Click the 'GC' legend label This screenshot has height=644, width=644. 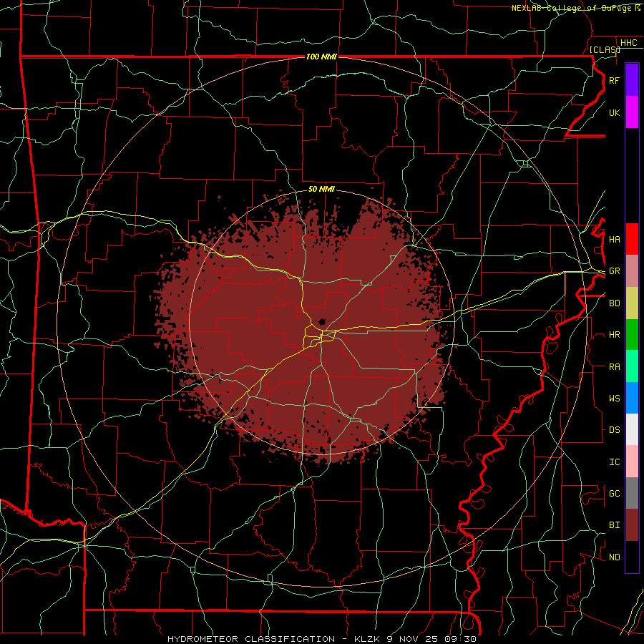(x=614, y=494)
